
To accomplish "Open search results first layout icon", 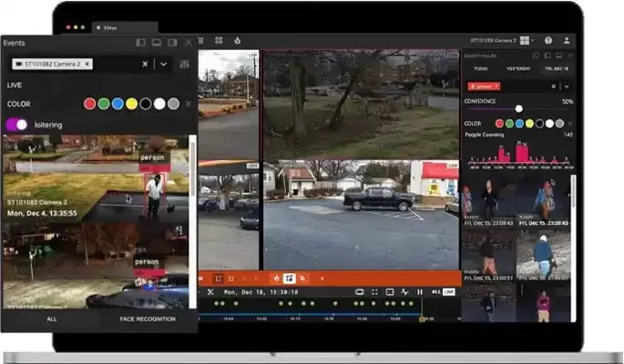I will [x=536, y=56].
